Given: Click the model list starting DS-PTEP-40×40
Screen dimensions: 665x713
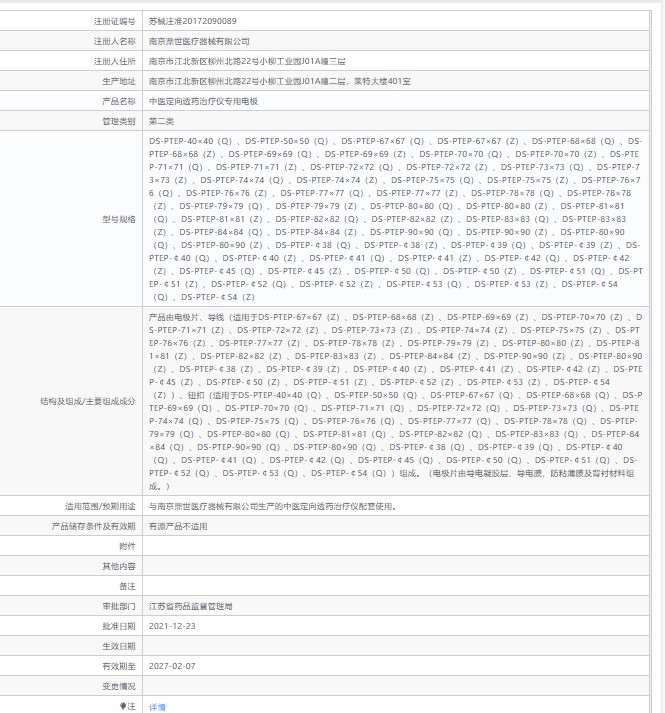Looking at the screenshot, I should (396, 219).
